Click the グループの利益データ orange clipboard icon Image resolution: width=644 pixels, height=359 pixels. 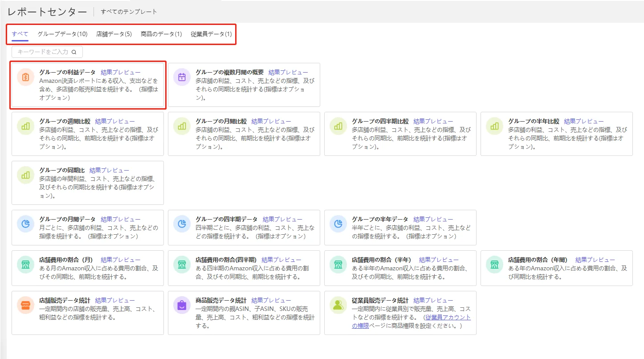(x=26, y=77)
